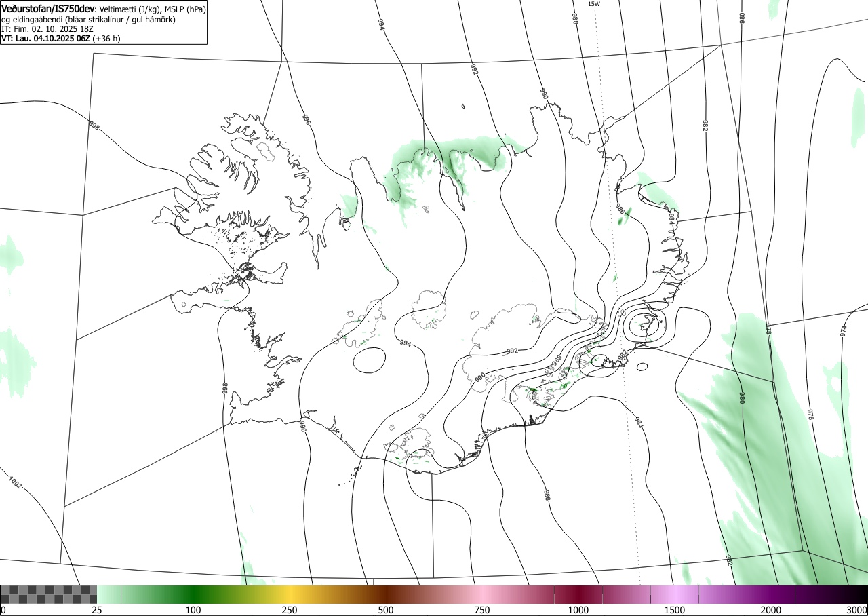Click the 1000 label on the color scale
Viewport: 868px width, 616px height.
578,610
